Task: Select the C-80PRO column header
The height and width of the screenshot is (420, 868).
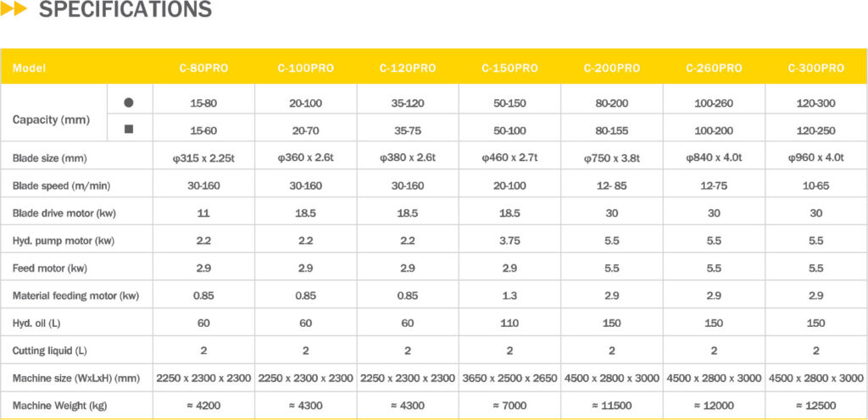Action: pyautogui.click(x=203, y=69)
